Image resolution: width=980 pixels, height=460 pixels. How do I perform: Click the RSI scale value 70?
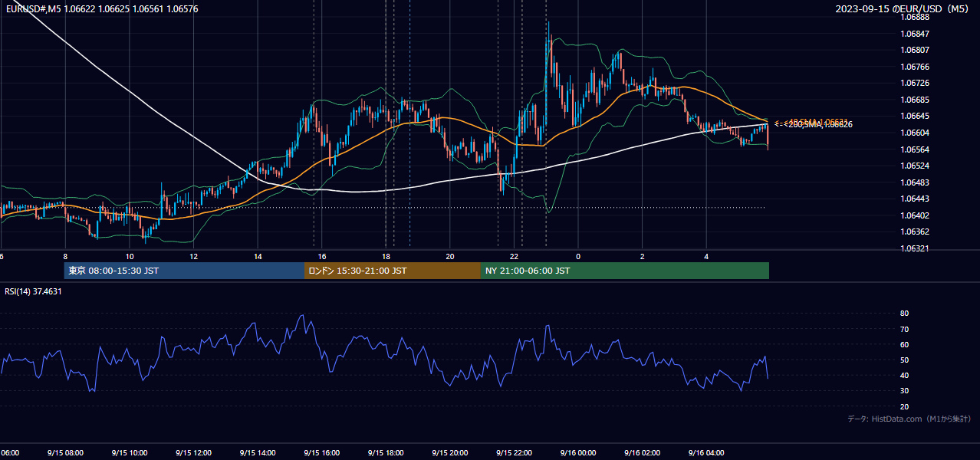905,329
